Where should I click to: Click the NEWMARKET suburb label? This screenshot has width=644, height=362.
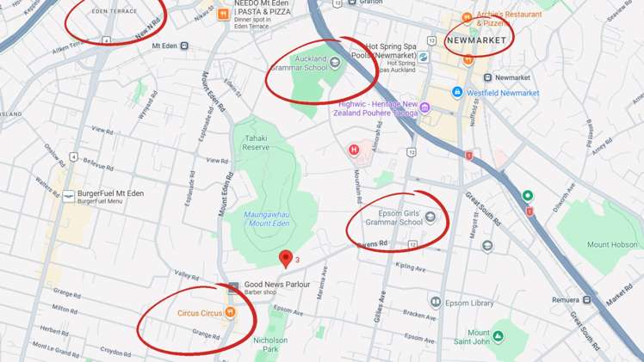(476, 40)
